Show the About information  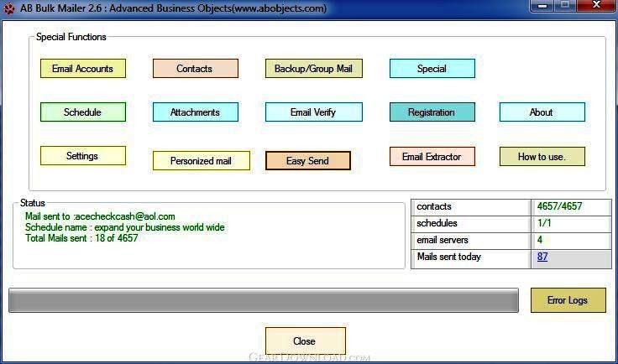pos(542,112)
